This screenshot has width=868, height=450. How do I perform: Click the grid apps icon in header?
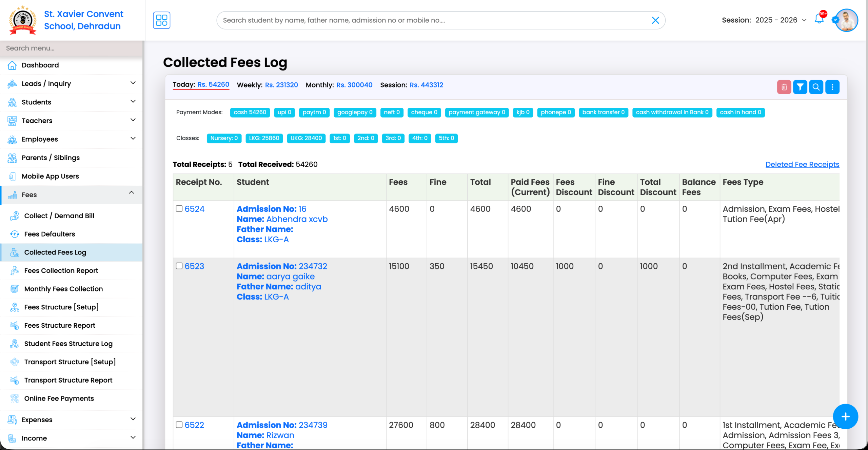161,20
